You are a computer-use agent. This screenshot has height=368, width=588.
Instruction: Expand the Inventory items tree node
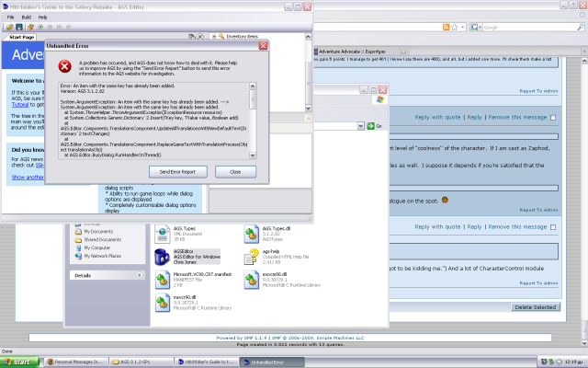tap(214, 37)
